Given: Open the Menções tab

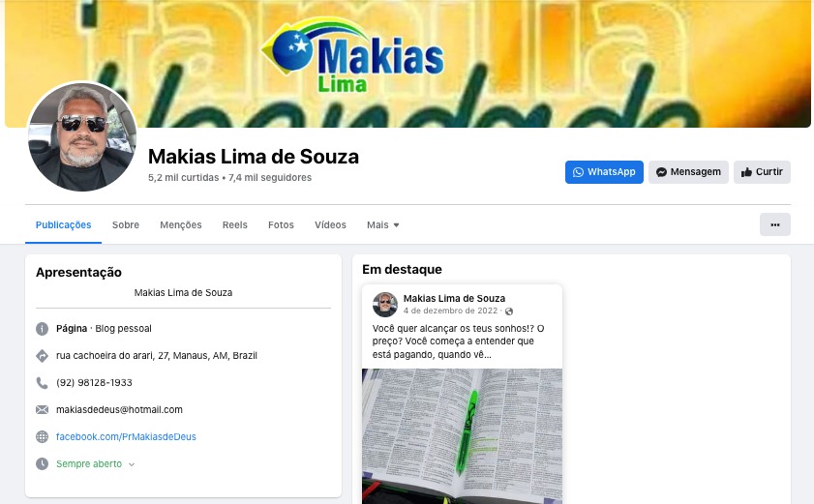Looking at the screenshot, I should tap(181, 224).
